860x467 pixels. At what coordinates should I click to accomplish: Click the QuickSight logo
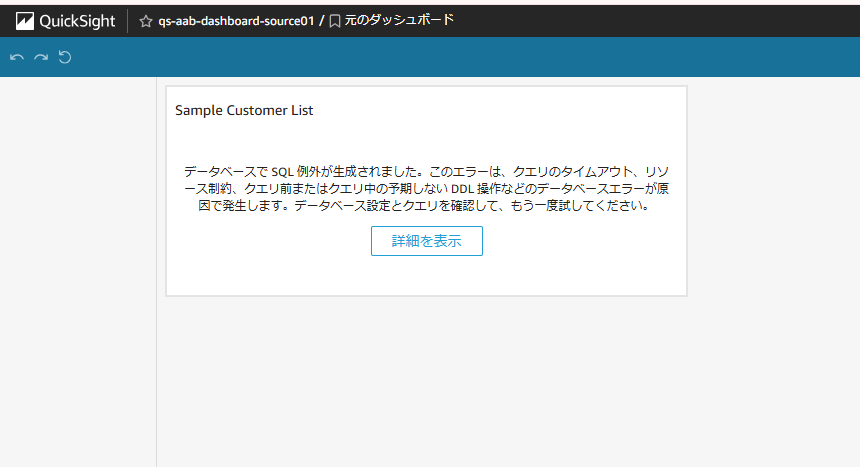(65, 21)
